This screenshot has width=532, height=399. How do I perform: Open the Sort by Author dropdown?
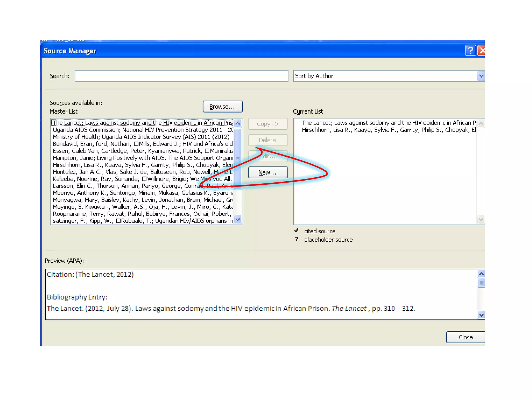click(481, 76)
